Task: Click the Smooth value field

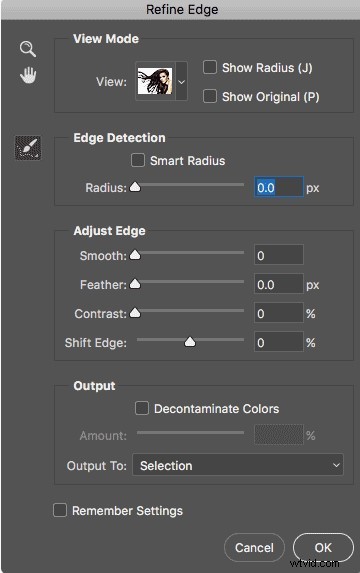Action: pos(279,255)
